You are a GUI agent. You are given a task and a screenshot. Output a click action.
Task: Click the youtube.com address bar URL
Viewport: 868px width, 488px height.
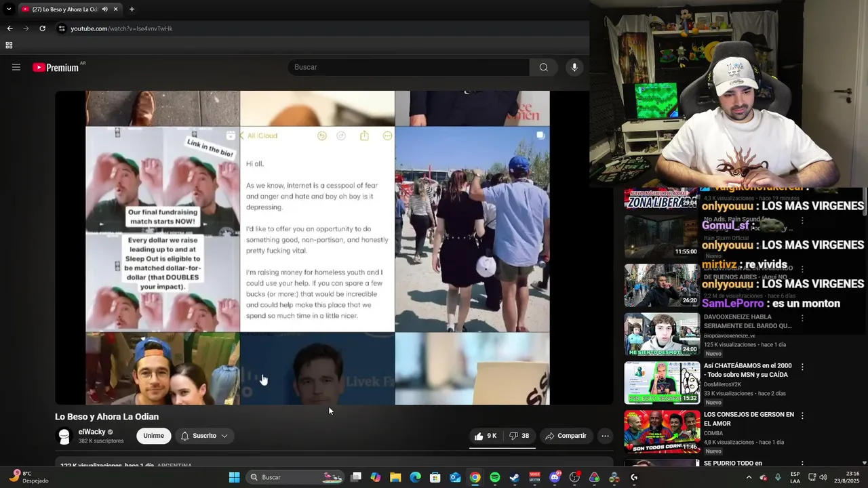point(122,28)
